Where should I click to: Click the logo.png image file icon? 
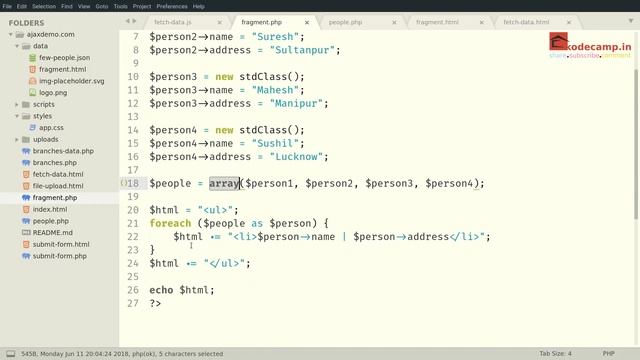click(32, 93)
